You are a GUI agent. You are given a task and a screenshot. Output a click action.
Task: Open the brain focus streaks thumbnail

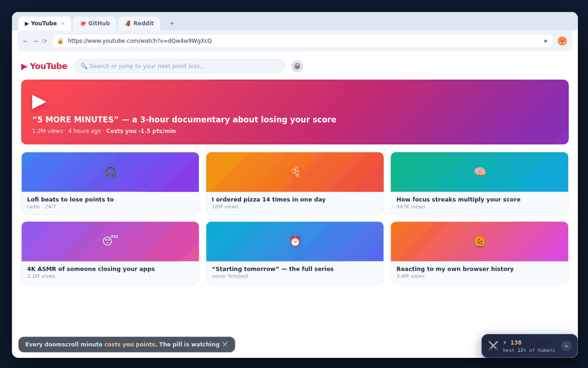[x=479, y=172]
